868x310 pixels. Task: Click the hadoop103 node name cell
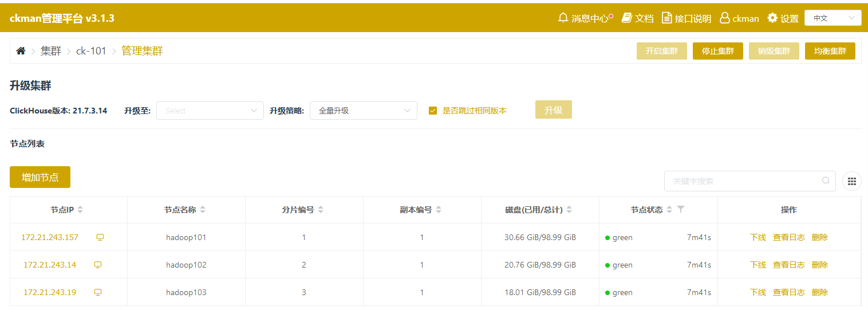(x=186, y=292)
